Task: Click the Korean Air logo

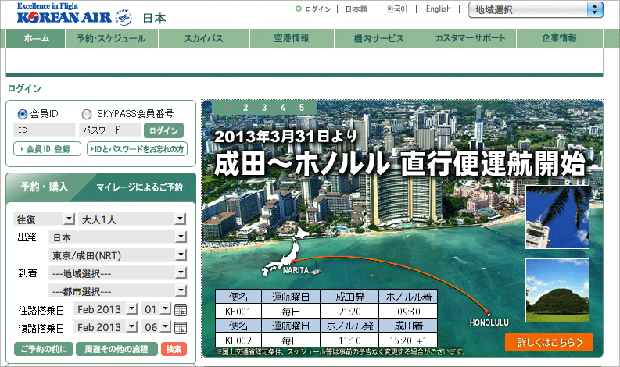Action: [x=74, y=15]
